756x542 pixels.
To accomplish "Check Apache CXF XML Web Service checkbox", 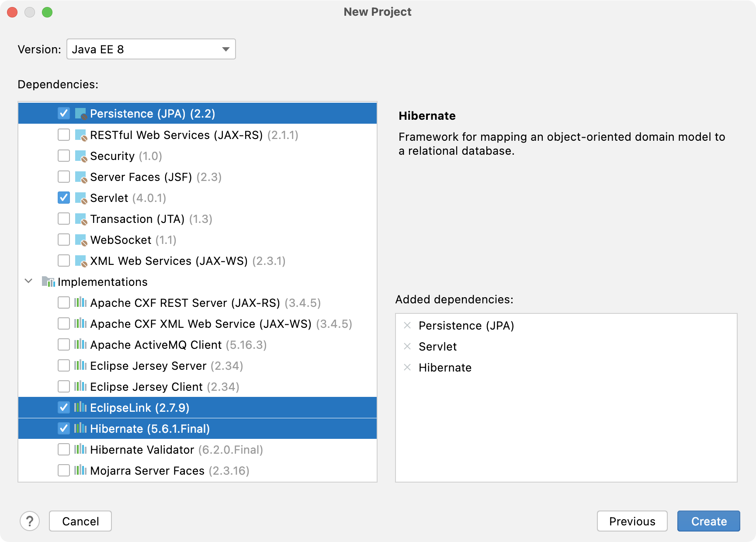I will click(64, 323).
